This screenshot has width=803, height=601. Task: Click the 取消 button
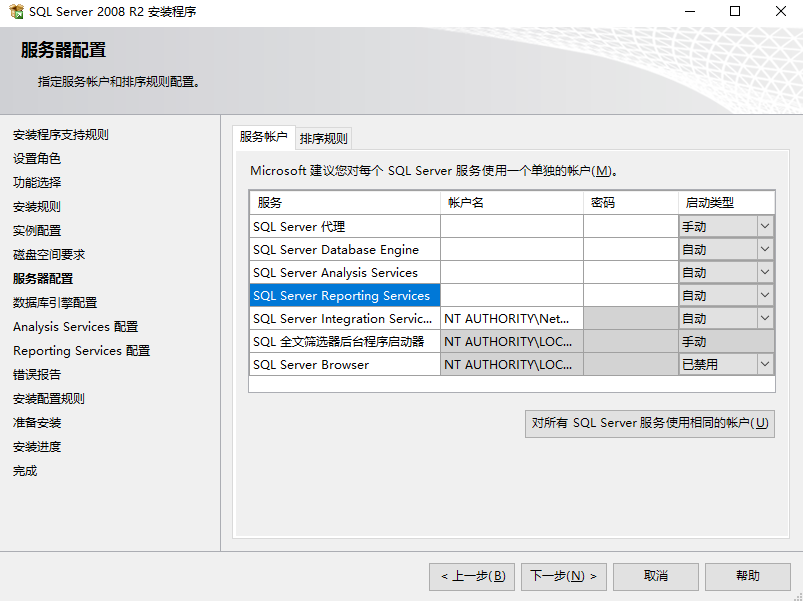[655, 576]
